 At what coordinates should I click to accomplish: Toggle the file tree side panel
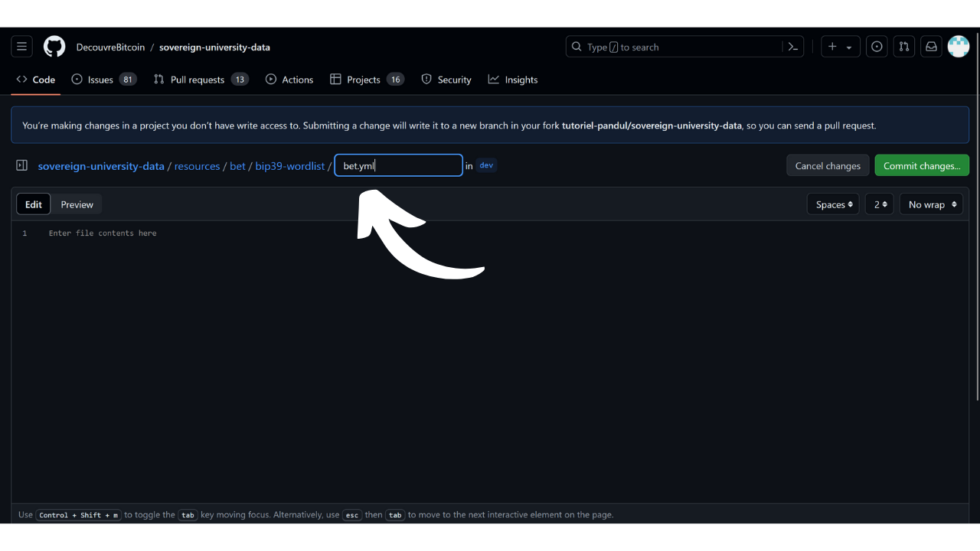(22, 165)
